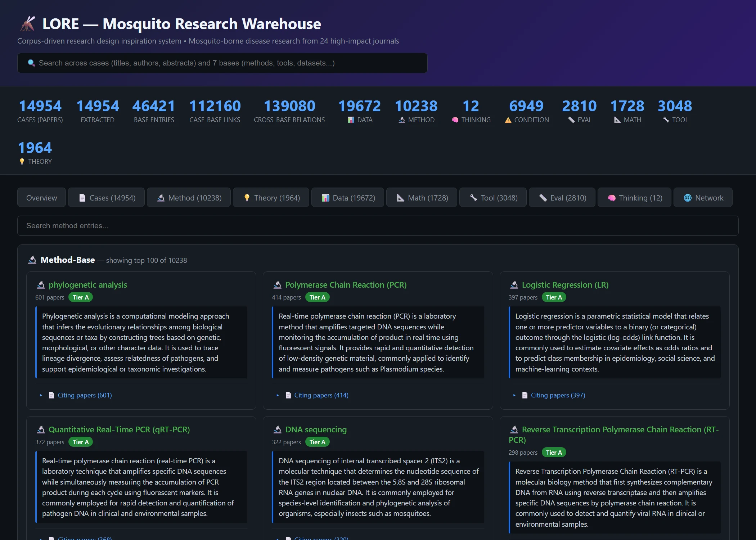This screenshot has width=756, height=540.
Task: Switch to Theory (1964) tab
Action: click(271, 198)
